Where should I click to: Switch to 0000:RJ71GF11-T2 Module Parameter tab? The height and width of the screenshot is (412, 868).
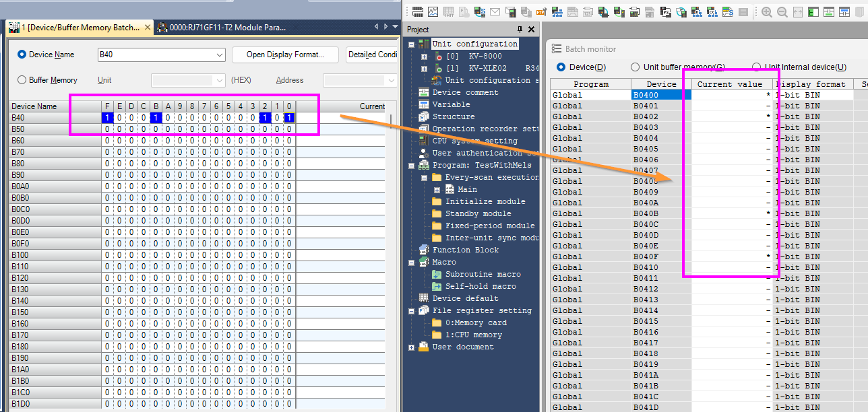(x=222, y=28)
